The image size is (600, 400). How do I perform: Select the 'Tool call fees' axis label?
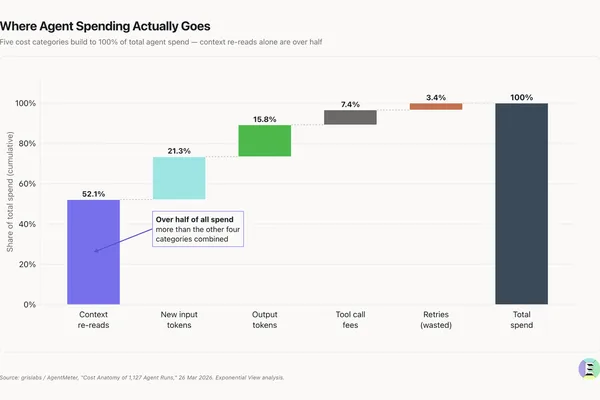tap(351, 320)
